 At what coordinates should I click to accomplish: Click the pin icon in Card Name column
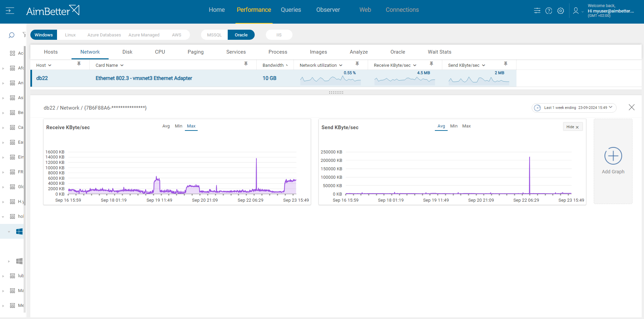(246, 64)
